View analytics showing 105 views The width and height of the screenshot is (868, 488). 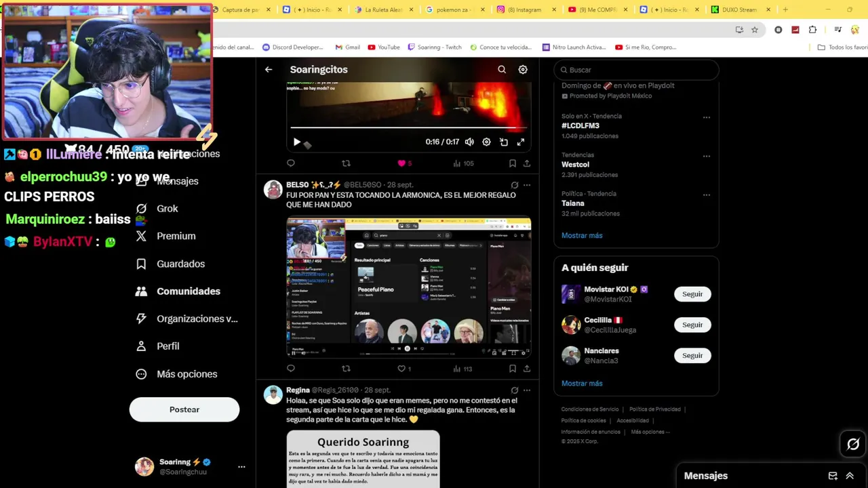pyautogui.click(x=463, y=163)
